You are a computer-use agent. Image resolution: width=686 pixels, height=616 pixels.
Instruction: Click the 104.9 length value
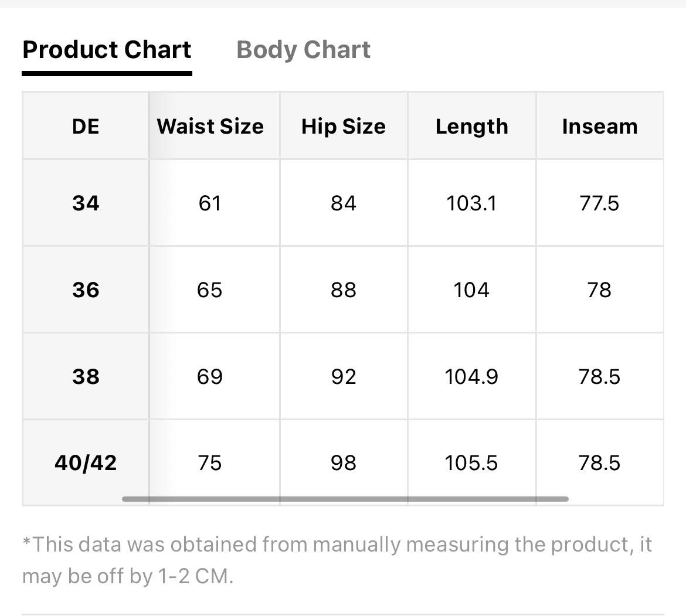coord(471,376)
